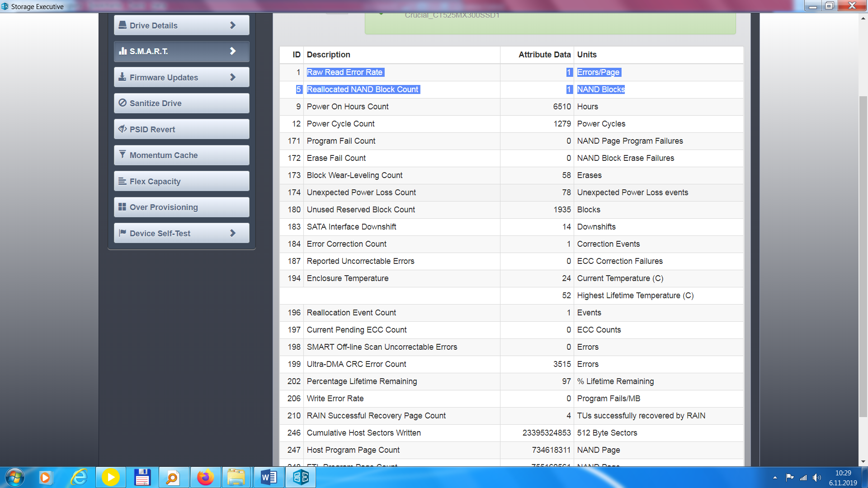Click the Windows Start button
The height and width of the screenshot is (488, 868).
coord(14,477)
